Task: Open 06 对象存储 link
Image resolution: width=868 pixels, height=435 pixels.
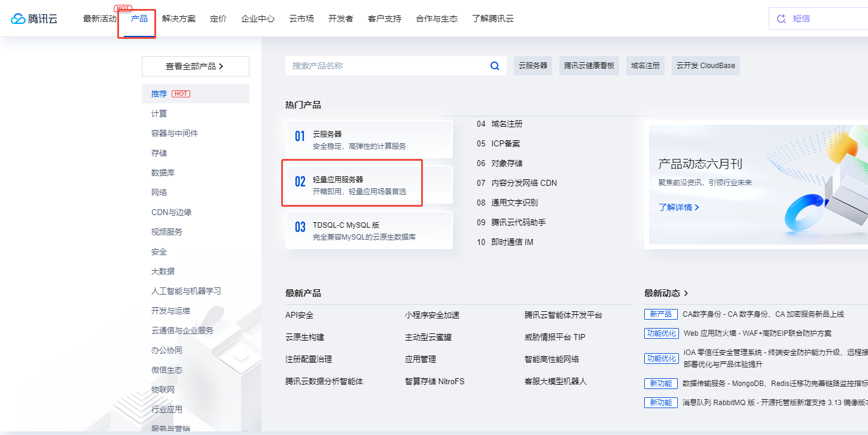Action: point(500,163)
